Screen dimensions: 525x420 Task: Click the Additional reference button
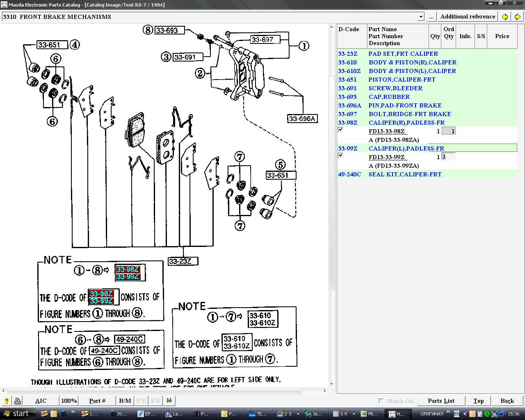(468, 17)
